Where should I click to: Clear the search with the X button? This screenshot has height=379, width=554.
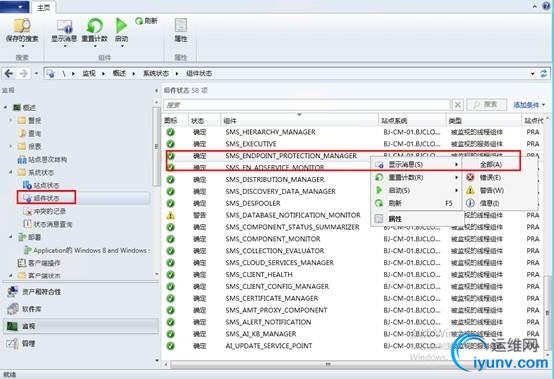tap(457, 105)
